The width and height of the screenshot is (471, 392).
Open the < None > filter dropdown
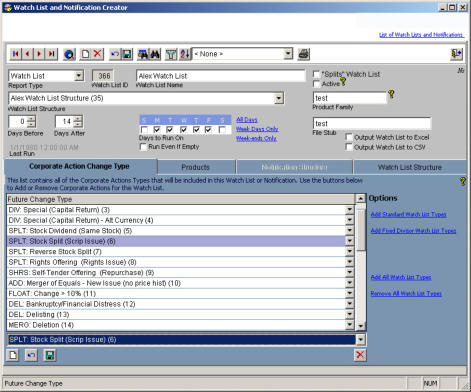point(288,54)
